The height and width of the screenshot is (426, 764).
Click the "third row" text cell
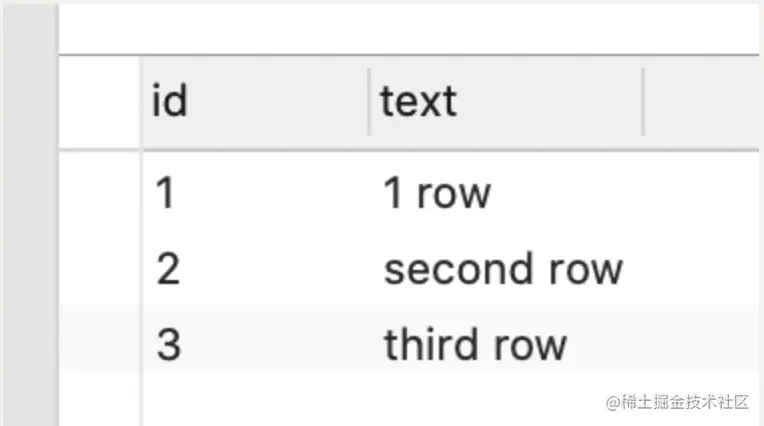pyautogui.click(x=475, y=344)
